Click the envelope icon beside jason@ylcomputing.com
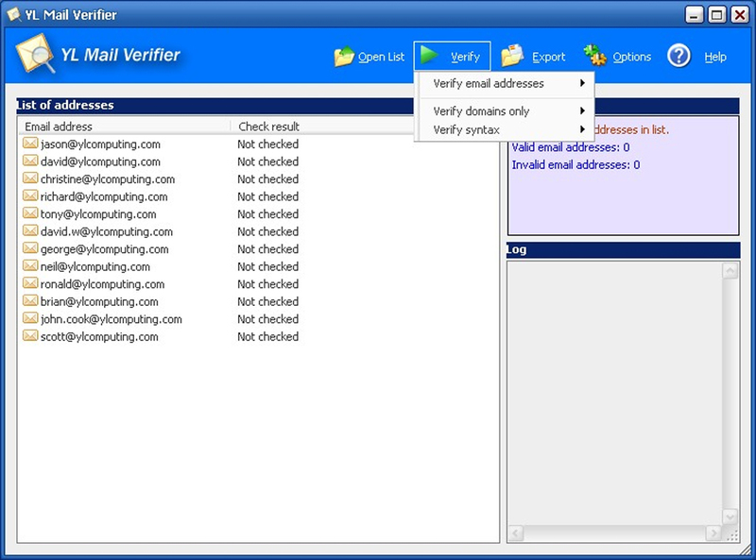Screen dimensions: 756x560 [x=30, y=144]
